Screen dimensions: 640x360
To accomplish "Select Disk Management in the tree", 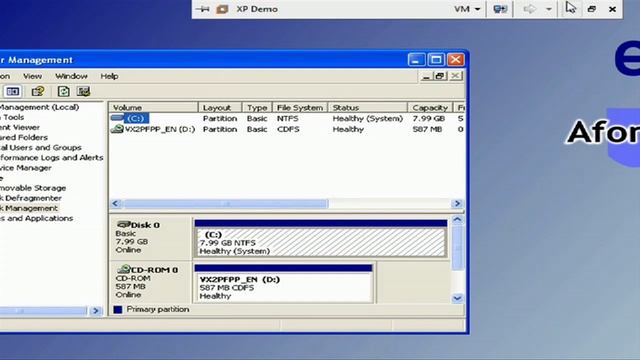I will tap(29, 208).
